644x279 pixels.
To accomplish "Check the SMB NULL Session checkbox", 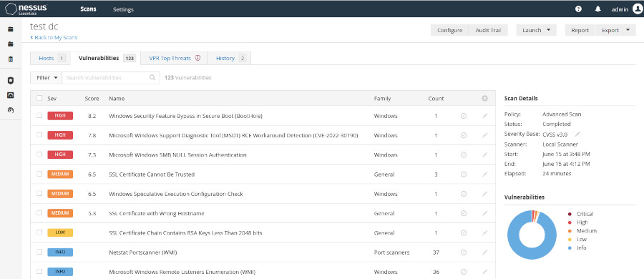I will tap(39, 155).
